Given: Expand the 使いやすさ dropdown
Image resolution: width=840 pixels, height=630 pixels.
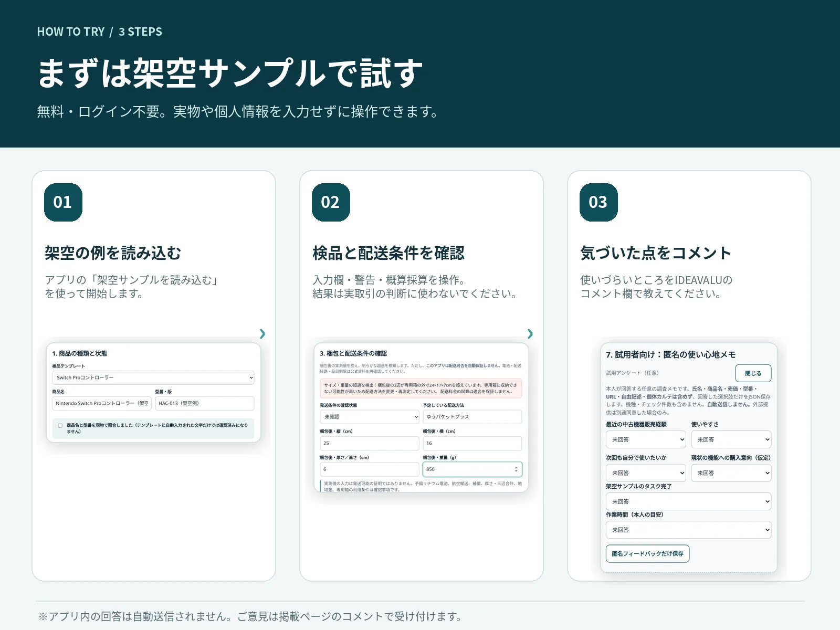Looking at the screenshot, I should [x=731, y=439].
